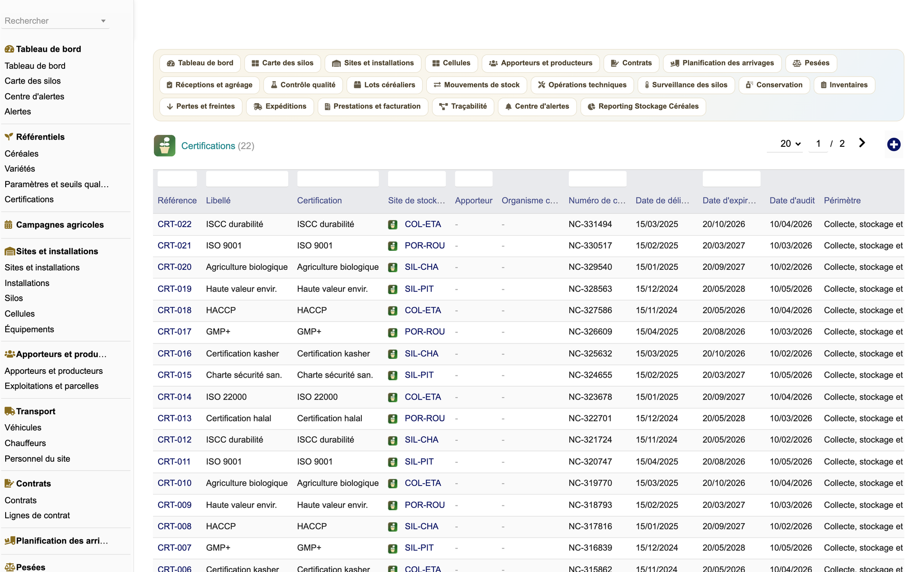Click NC-319770 certificate number cell
Screen dimensions: 924x572
tap(590, 483)
